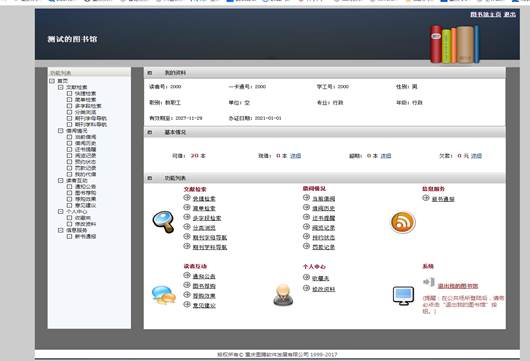Viewport: 530px width, 361px height.
Task: Click the magnifying glass search icon
Action: pyautogui.click(x=164, y=222)
